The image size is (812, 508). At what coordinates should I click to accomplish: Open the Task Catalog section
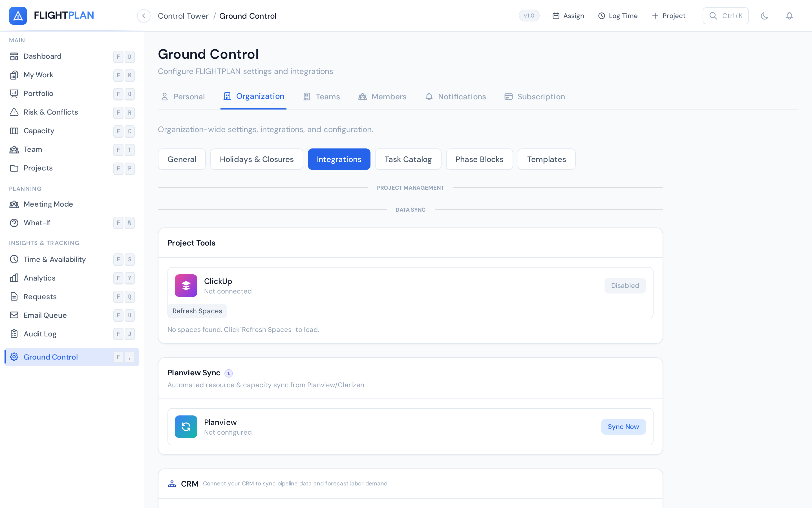(x=408, y=159)
